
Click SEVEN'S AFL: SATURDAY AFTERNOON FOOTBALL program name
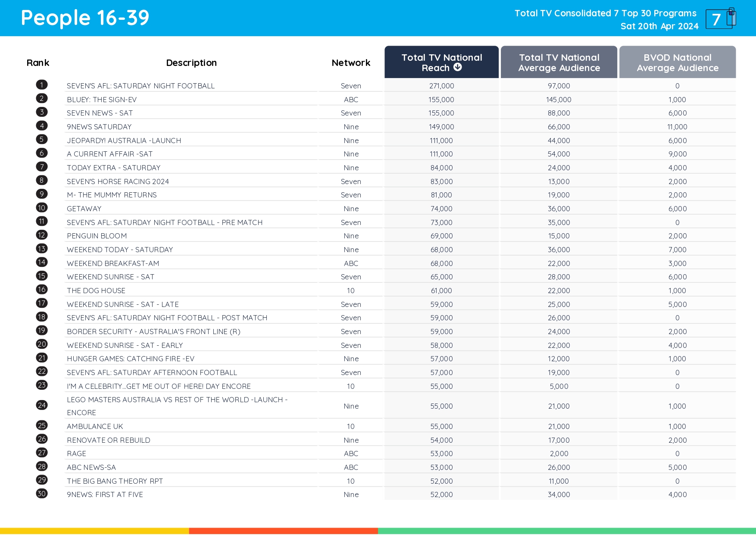152,373
